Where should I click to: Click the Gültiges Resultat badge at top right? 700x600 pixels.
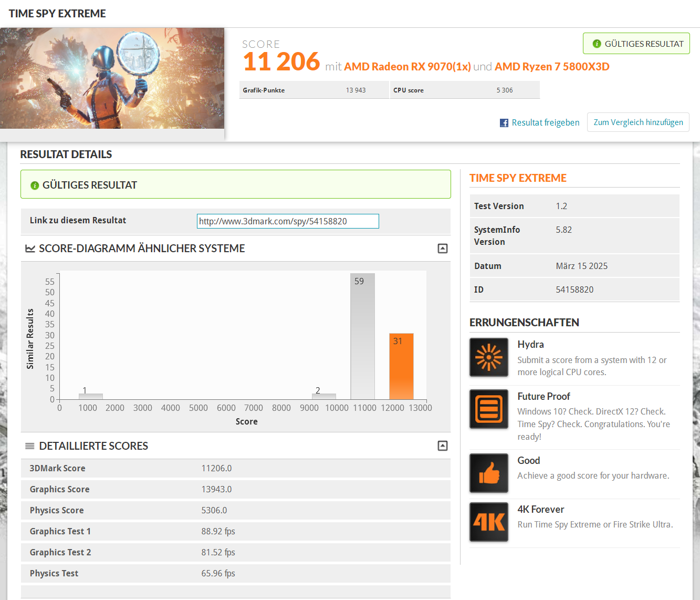pos(636,44)
